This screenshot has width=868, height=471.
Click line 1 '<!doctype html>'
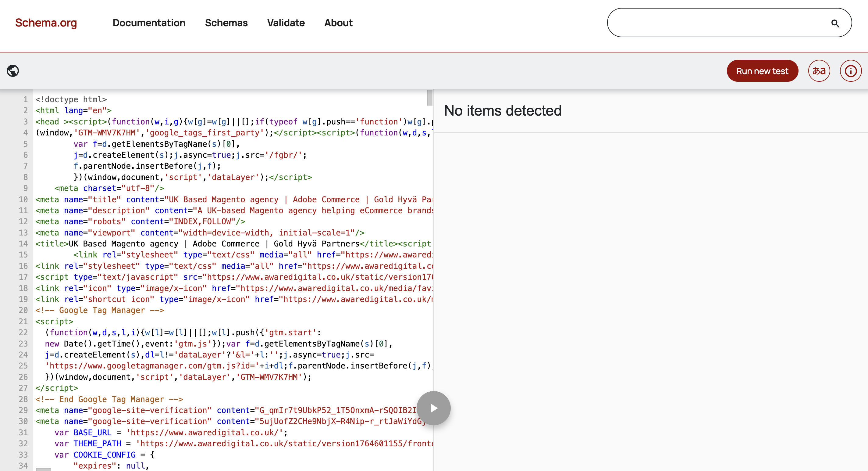[71, 99]
